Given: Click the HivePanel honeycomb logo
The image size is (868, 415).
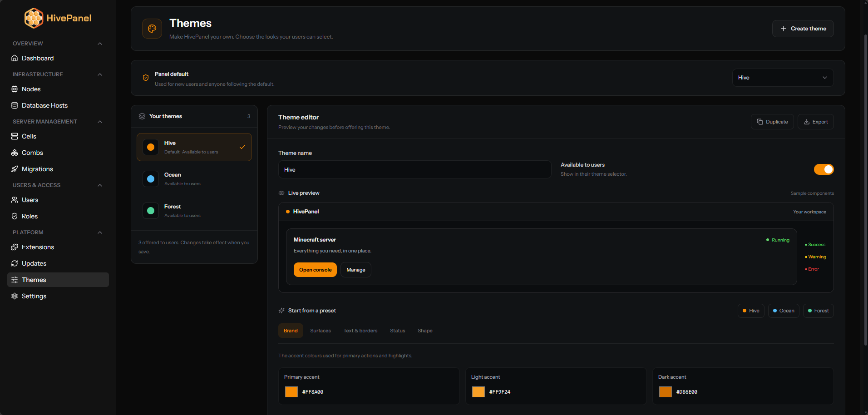Looking at the screenshot, I should pyautogui.click(x=34, y=18).
